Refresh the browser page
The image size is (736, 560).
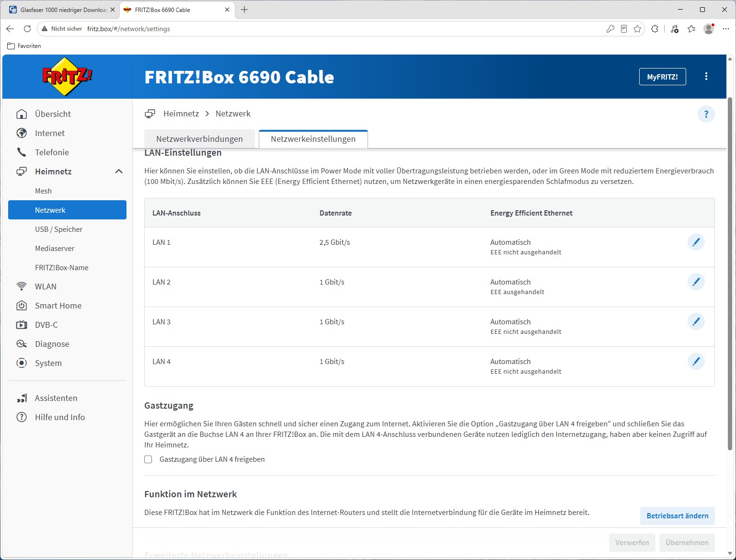pos(27,29)
